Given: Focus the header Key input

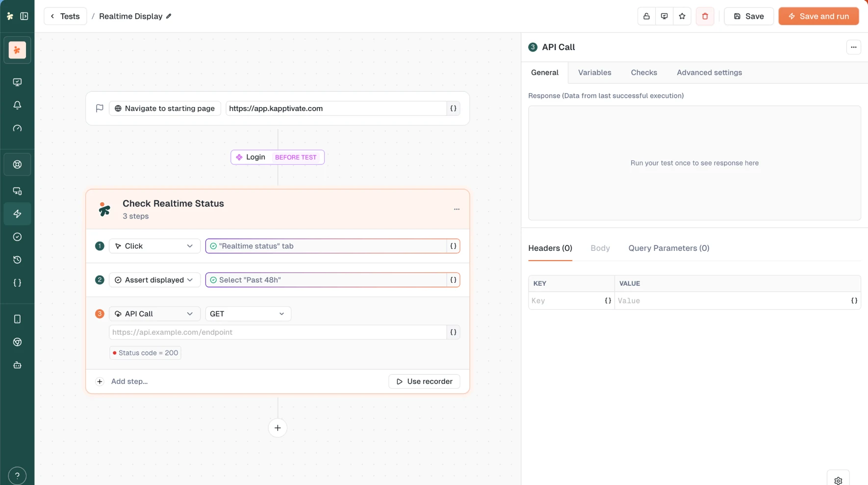Looking at the screenshot, I should point(565,301).
